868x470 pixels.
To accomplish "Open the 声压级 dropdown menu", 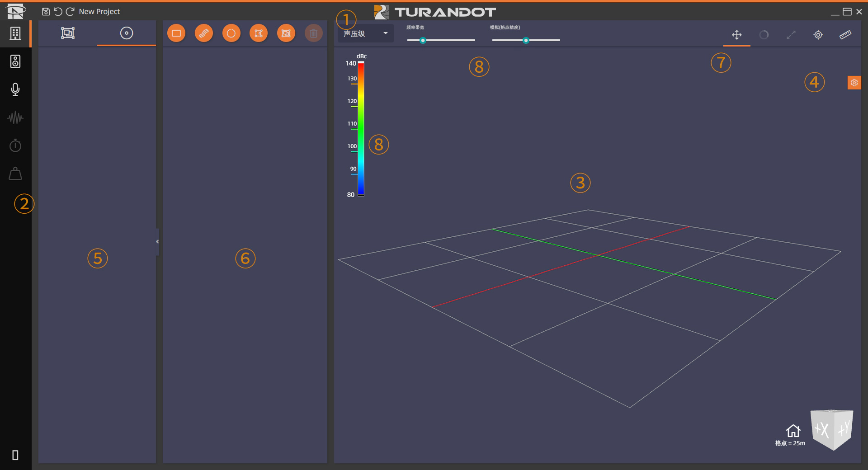I will pyautogui.click(x=365, y=33).
